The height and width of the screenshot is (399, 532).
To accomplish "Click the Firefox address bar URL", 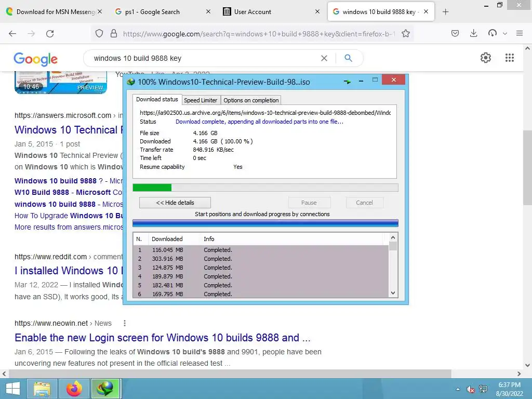I will (259, 34).
